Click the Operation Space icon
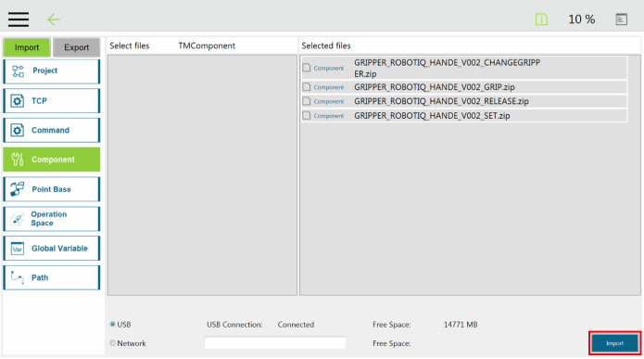 [18, 219]
